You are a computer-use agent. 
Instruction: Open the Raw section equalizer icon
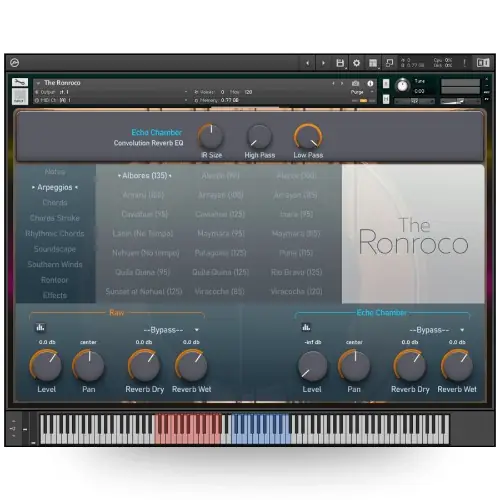tap(40, 327)
